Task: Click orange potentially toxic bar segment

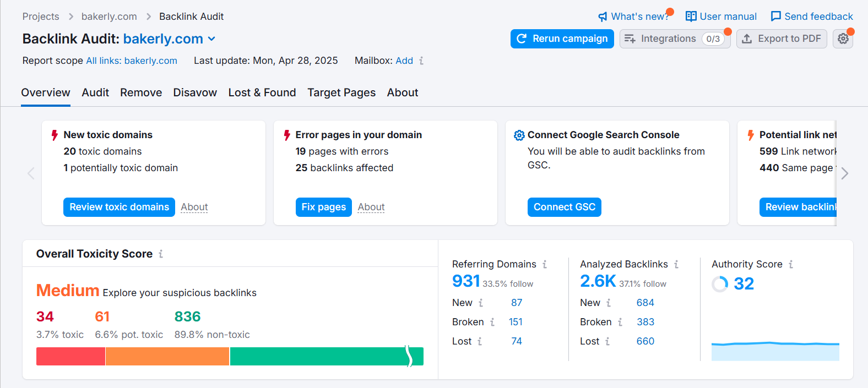Action: [167, 356]
